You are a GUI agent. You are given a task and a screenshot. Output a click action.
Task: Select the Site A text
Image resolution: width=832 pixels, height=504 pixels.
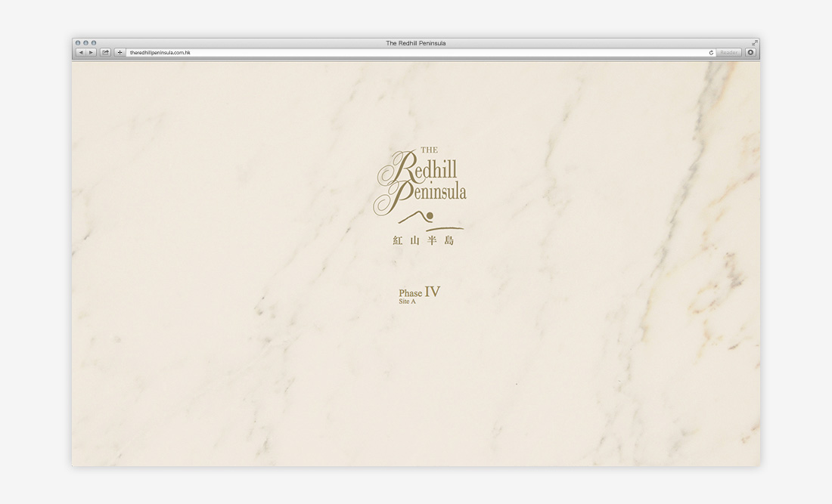tap(408, 301)
